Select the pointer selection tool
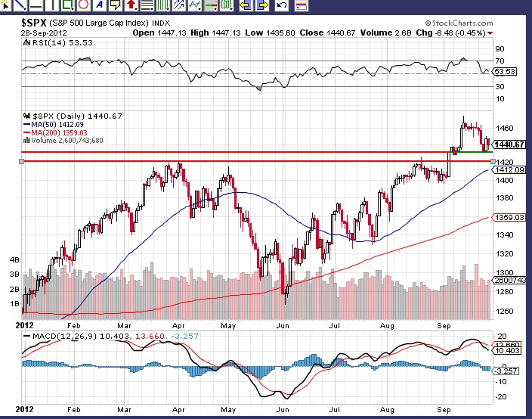 pyautogui.click(x=5, y=5)
